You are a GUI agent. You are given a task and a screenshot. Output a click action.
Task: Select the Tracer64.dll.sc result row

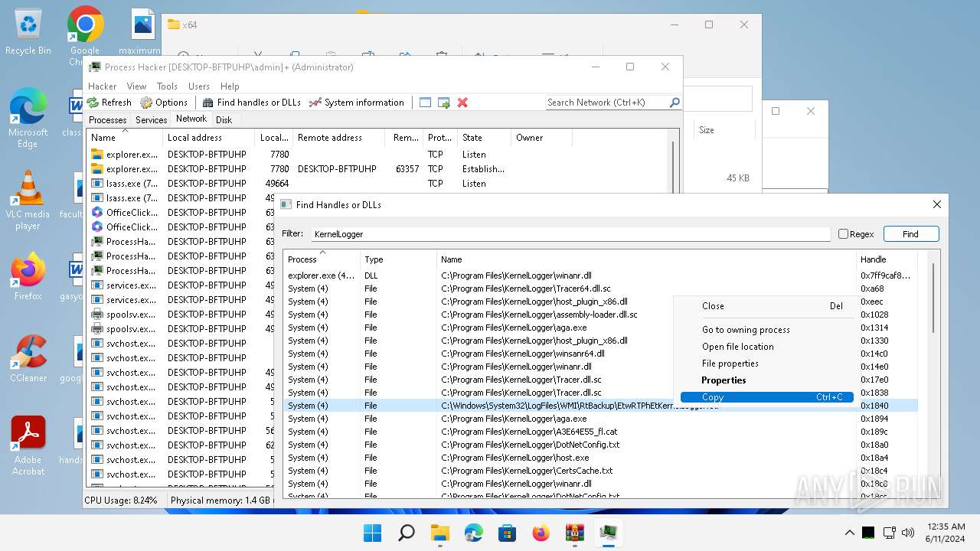click(x=600, y=289)
